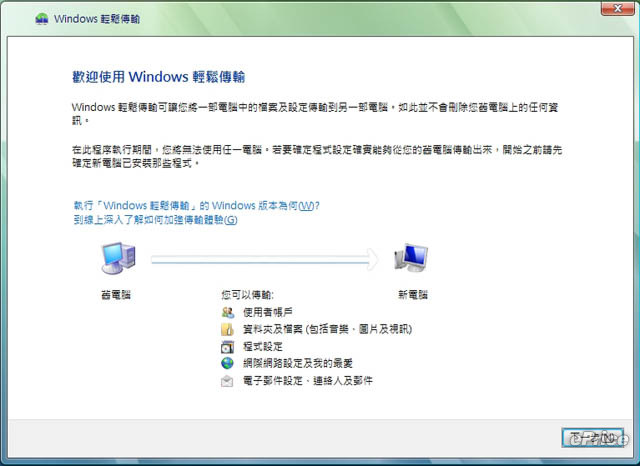640x466 pixels.
Task: Click the heading 歡迎使用 Windows 輕鬆傳輸
Action: point(159,77)
